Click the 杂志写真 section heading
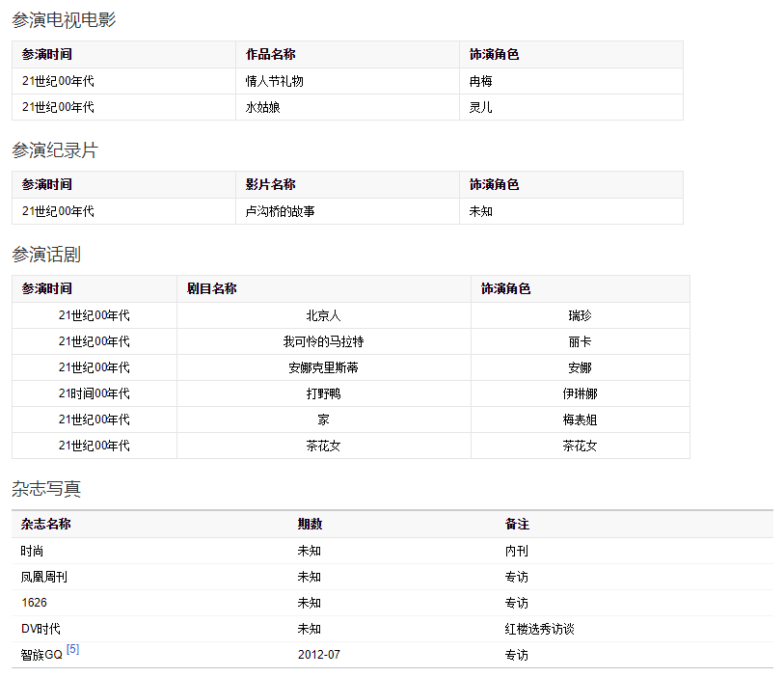784x677 pixels. (x=46, y=489)
